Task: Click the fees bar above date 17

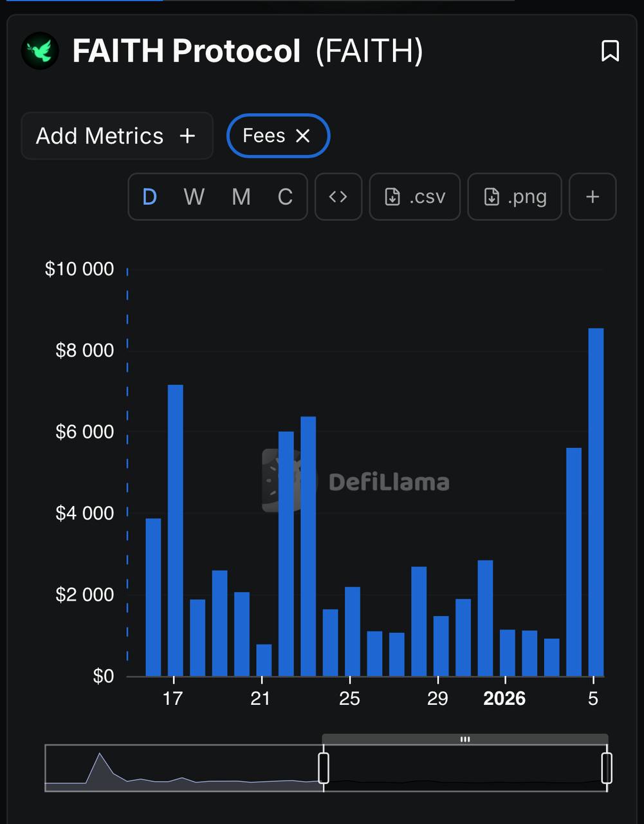Action: 176,530
